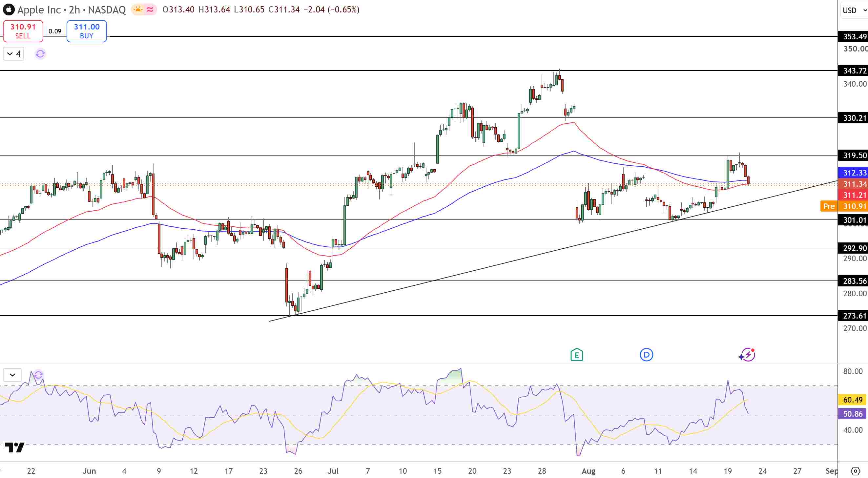Click the RSI pane refresh icon
Viewport: 868px width, 478px height.
point(38,375)
